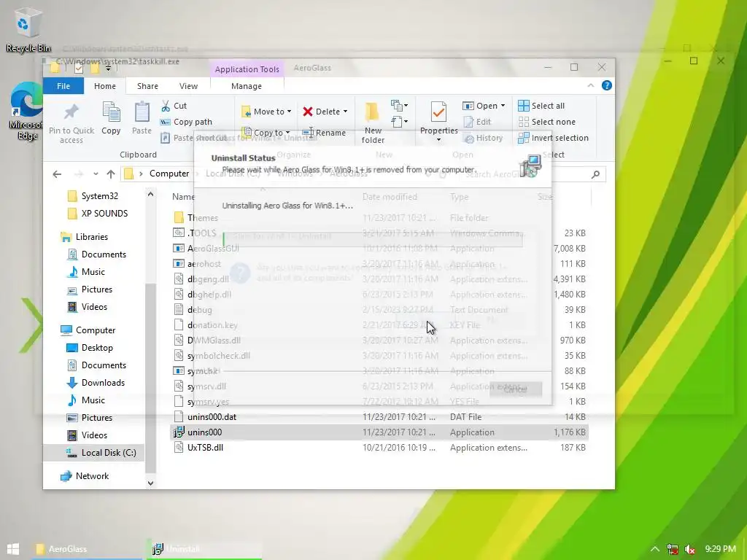747x560 pixels.
Task: Open the Manage ribbon tab
Action: (247, 86)
